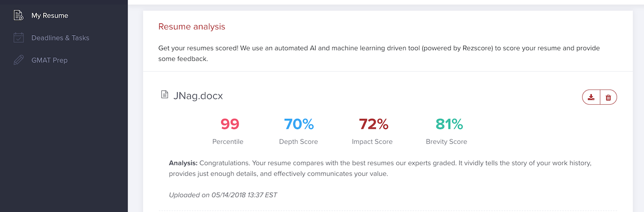Click the Uploaded on date text

pos(223,195)
